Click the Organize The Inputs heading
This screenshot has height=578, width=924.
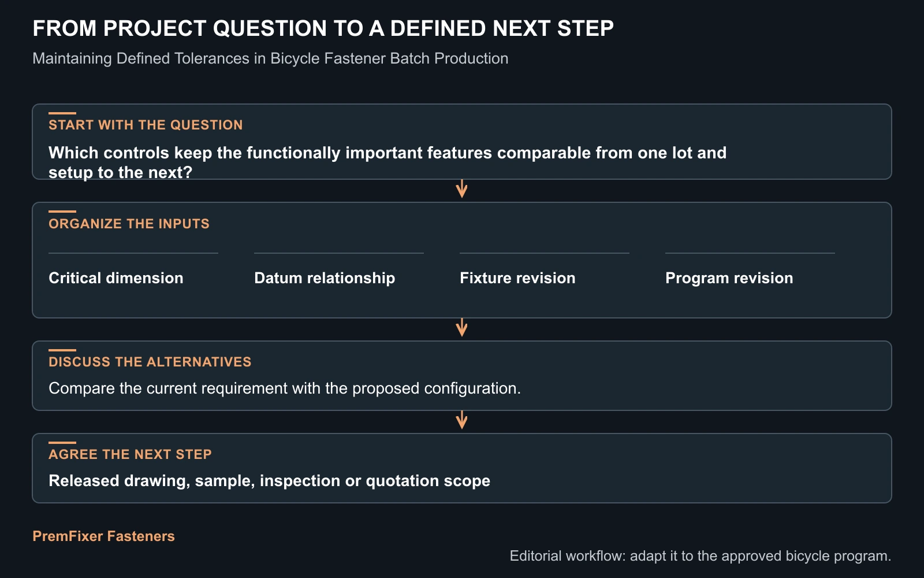point(129,224)
